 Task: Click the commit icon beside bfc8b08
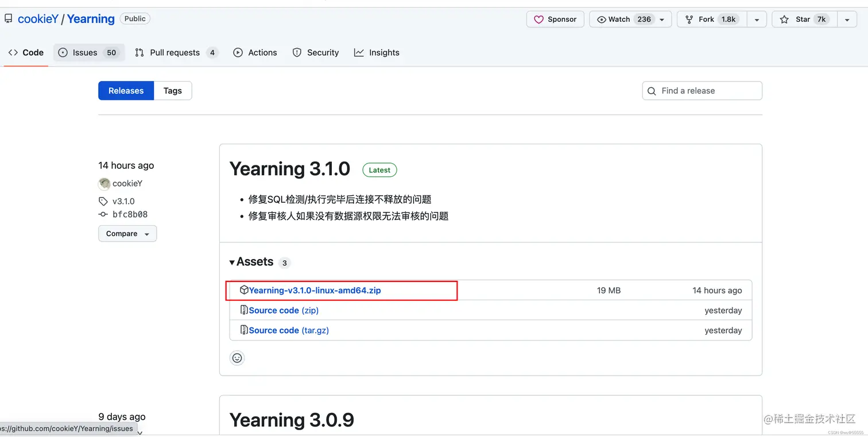point(103,215)
